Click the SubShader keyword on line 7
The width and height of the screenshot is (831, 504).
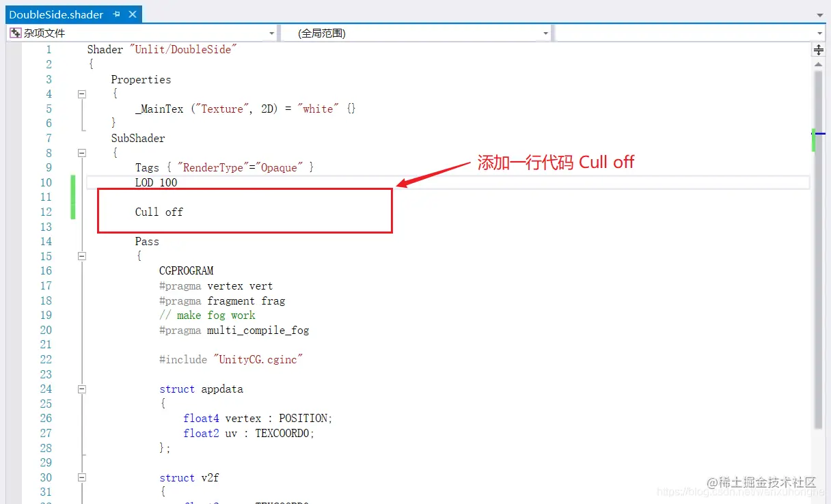138,138
